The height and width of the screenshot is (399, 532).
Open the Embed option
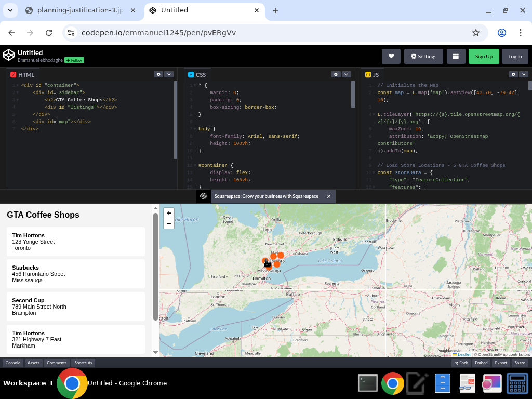coord(481,363)
